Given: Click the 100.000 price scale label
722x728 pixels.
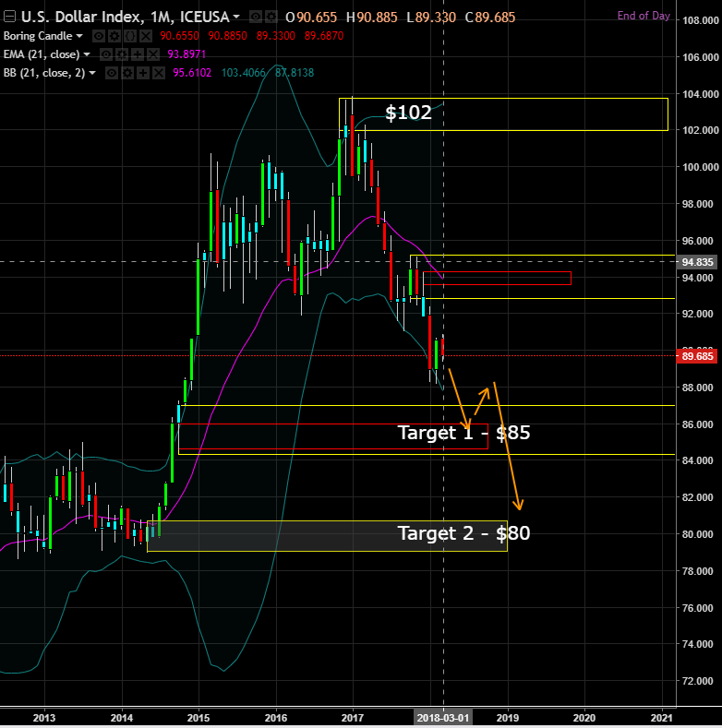Looking at the screenshot, I should (700, 167).
